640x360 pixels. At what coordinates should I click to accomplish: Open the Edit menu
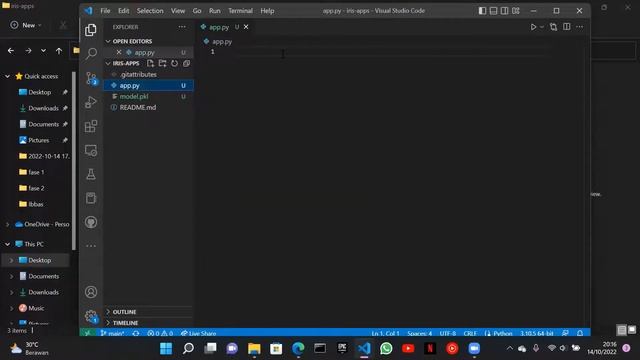tap(123, 11)
